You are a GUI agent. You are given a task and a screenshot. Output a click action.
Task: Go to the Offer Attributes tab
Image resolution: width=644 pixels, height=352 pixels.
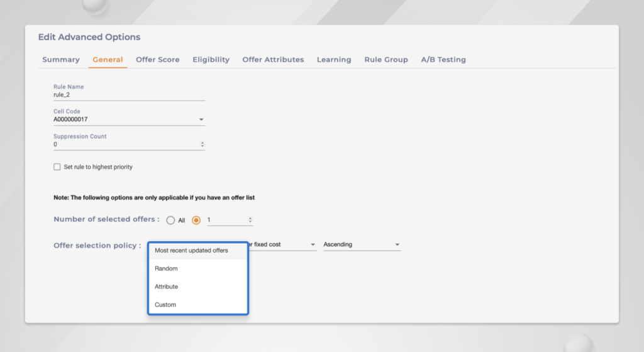coord(273,60)
